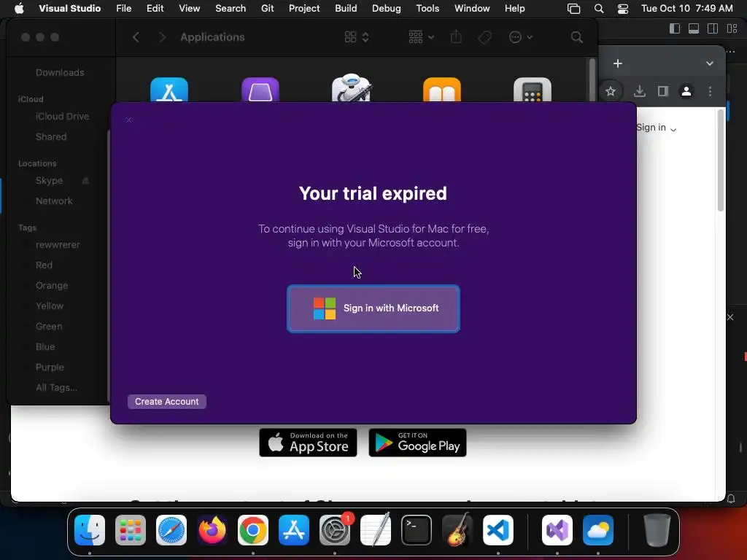Click Get it on Google Play badge
This screenshot has height=560, width=747.
pyautogui.click(x=417, y=443)
